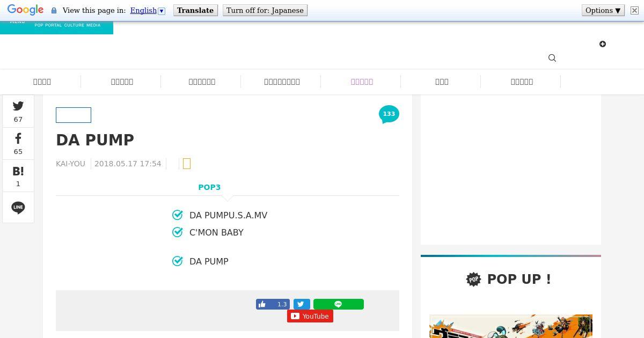644x338 pixels.
Task: Select the highlighted purple navigation item
Action: coord(362,82)
